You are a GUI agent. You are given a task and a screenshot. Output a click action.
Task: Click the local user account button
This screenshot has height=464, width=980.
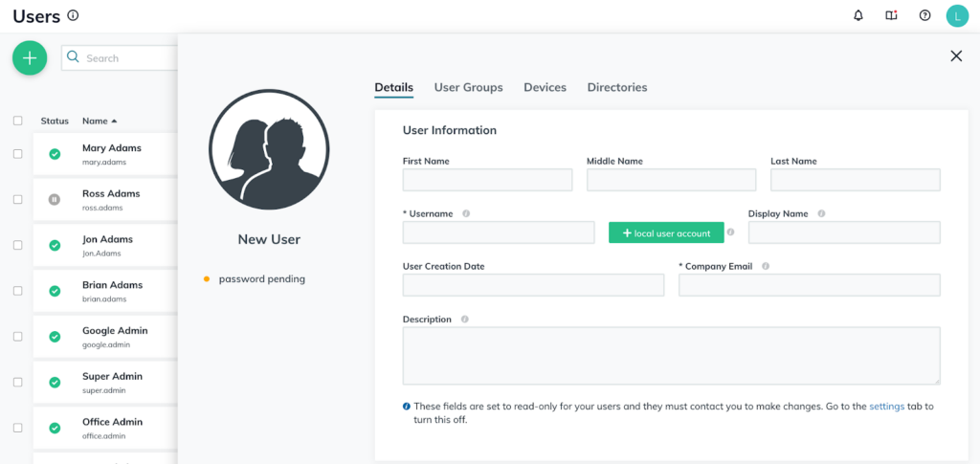coord(666,232)
